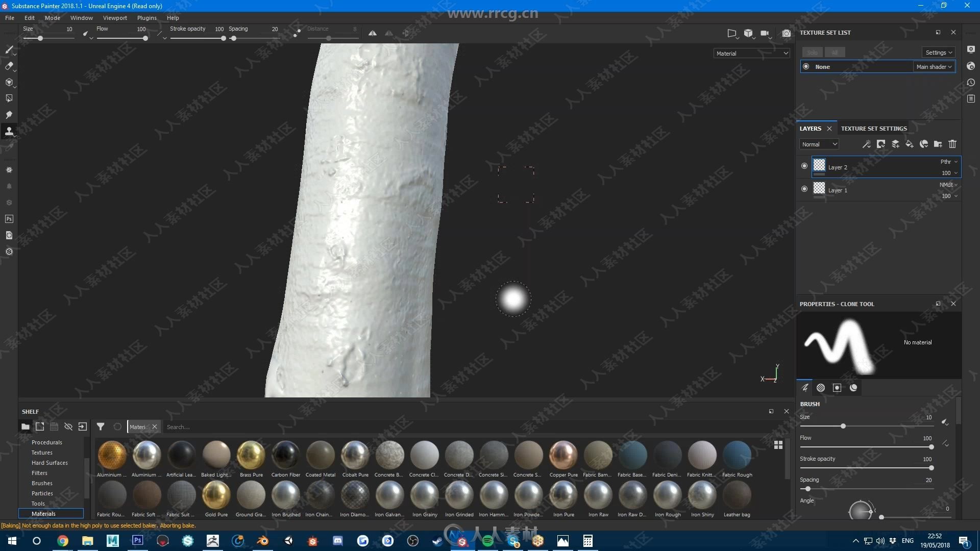Click the Camera/Screenshot capture icon

786,32
